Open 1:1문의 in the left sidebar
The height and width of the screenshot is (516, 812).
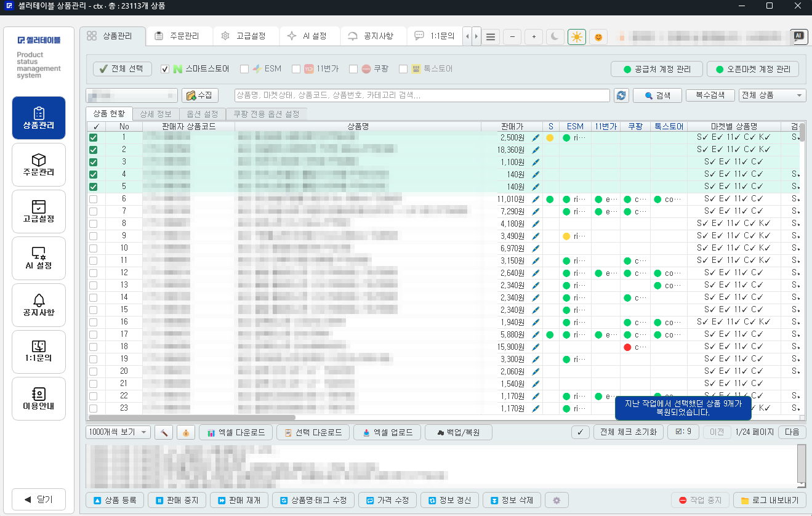click(x=39, y=352)
